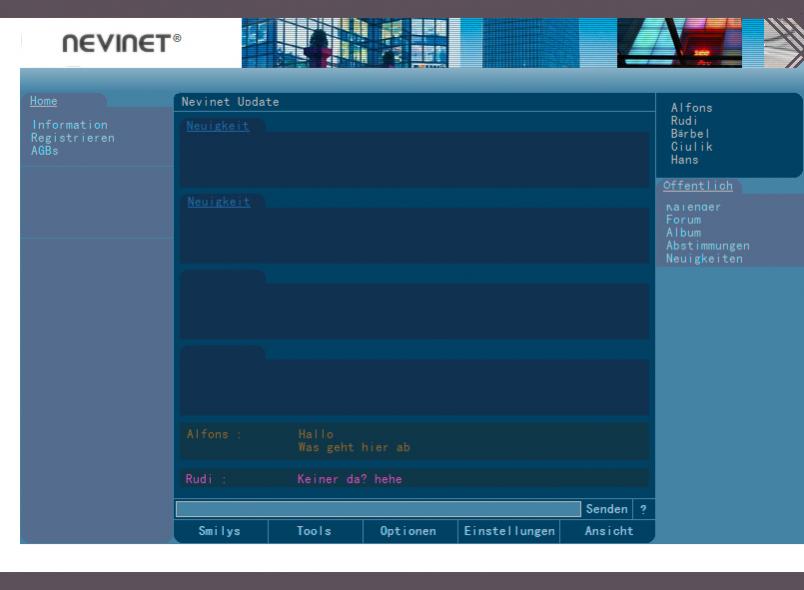Open the second Neuigkeit entry
The image size is (804, 590).
tap(218, 202)
